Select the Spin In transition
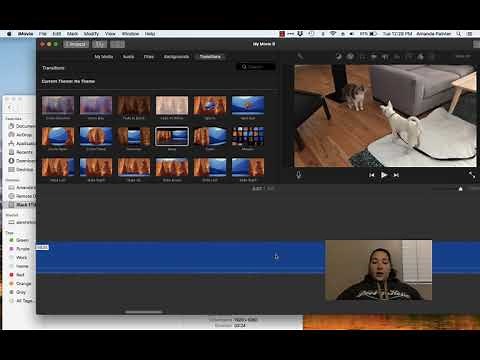The height and width of the screenshot is (360, 480). pyautogui.click(x=210, y=105)
